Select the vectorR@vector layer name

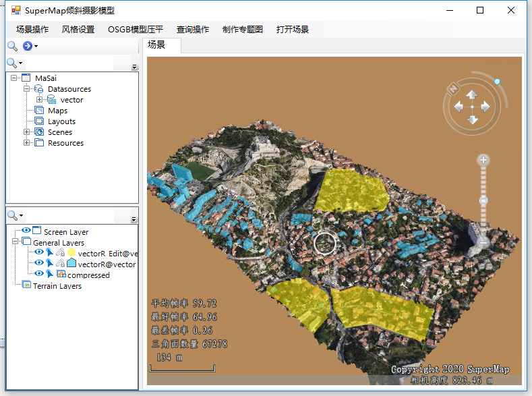[107, 264]
